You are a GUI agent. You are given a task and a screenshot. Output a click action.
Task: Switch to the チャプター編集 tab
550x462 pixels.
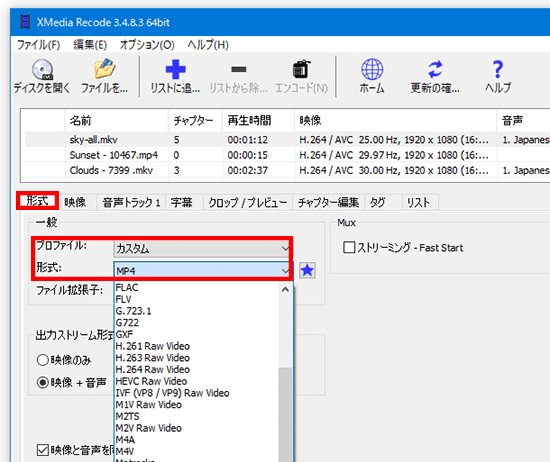[x=328, y=202]
